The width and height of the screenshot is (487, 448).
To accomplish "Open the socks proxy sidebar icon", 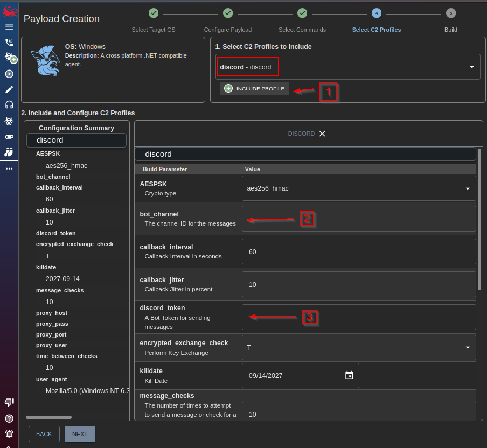I will point(9,152).
